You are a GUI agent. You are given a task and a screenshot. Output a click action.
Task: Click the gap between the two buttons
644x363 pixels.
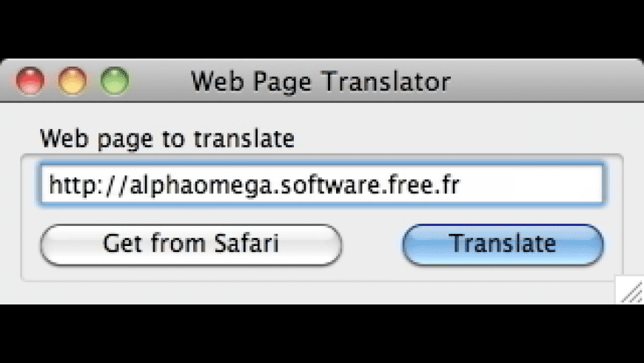pos(372,245)
